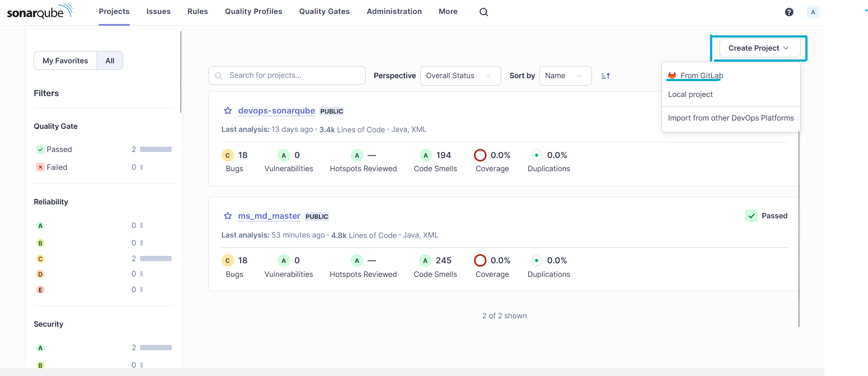Favorite the ms_md_master project star

[228, 216]
